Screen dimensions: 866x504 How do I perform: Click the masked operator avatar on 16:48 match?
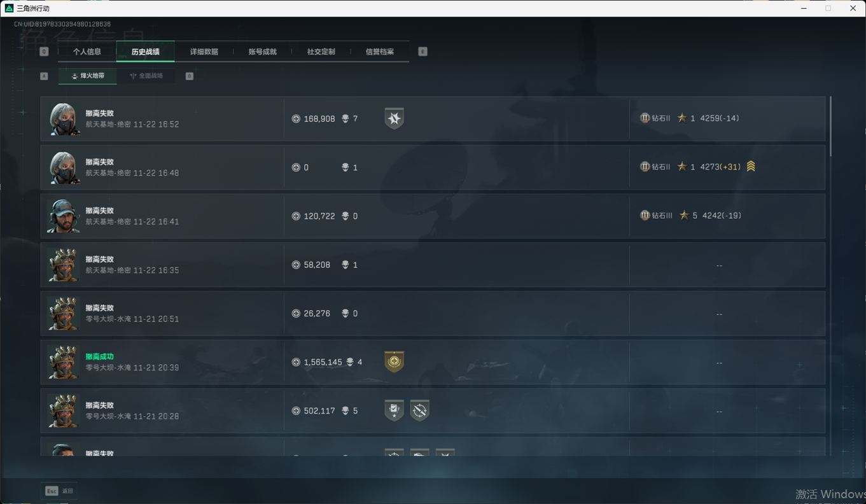tap(64, 167)
